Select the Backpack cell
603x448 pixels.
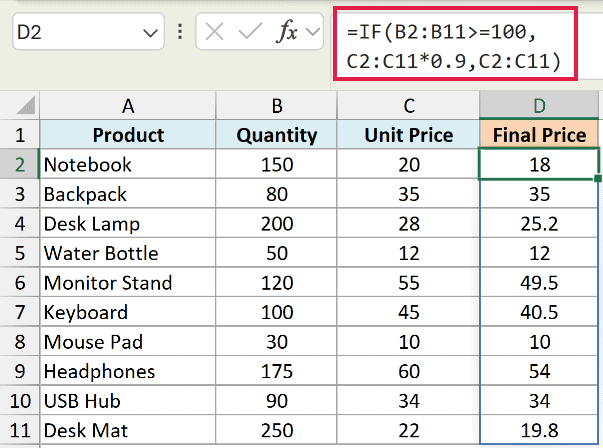point(128,193)
